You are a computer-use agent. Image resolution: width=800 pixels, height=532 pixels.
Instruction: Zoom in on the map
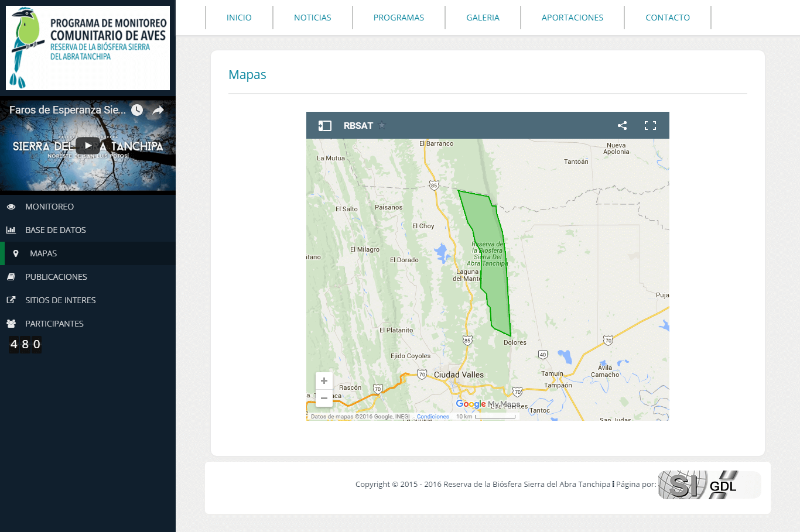324,380
